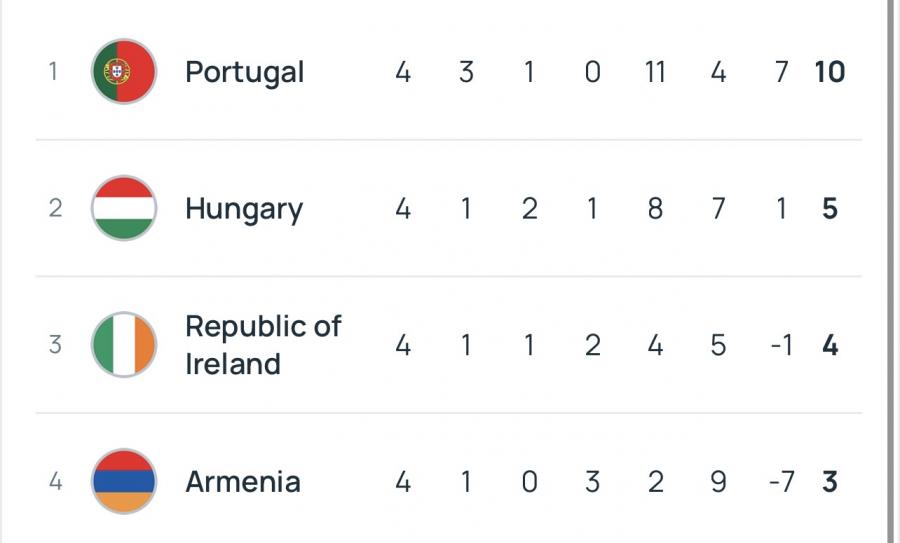Click rank number 1 beside Portugal's flag

[54, 72]
